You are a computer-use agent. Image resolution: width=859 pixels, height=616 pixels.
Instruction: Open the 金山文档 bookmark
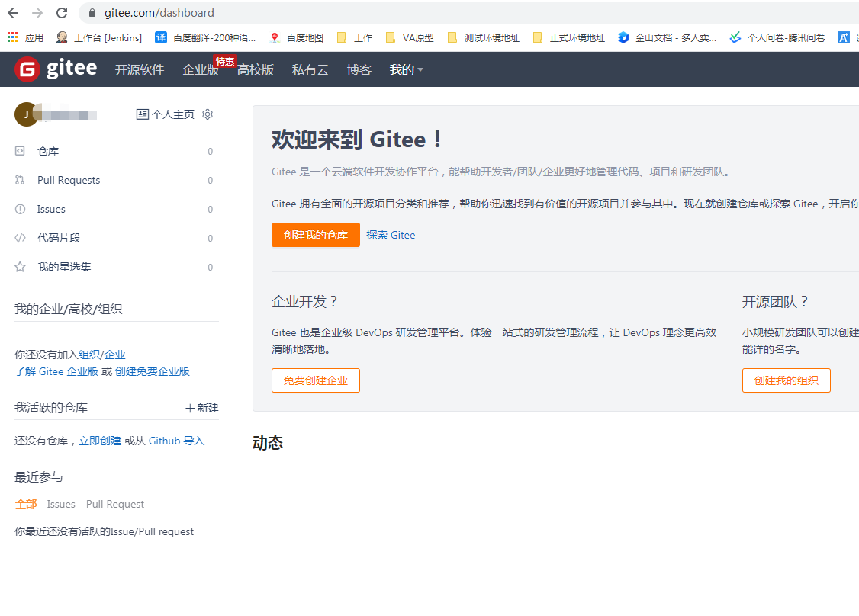668,37
